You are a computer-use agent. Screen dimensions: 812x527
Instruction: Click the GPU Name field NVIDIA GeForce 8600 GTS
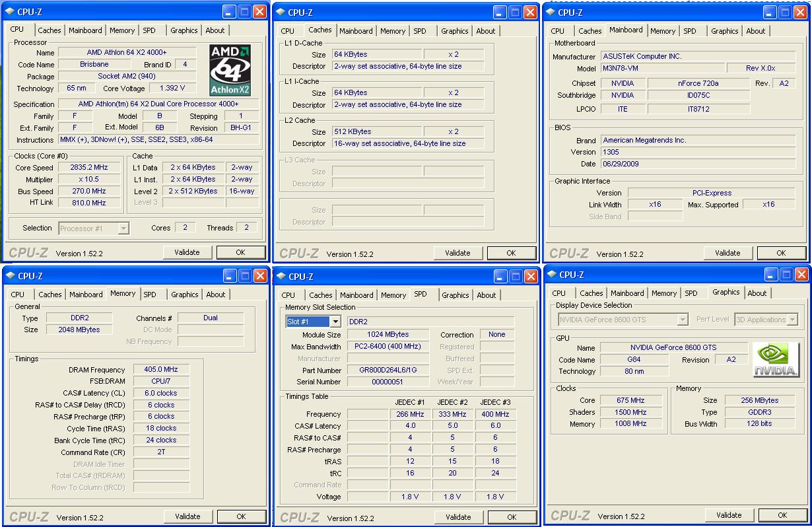point(673,348)
